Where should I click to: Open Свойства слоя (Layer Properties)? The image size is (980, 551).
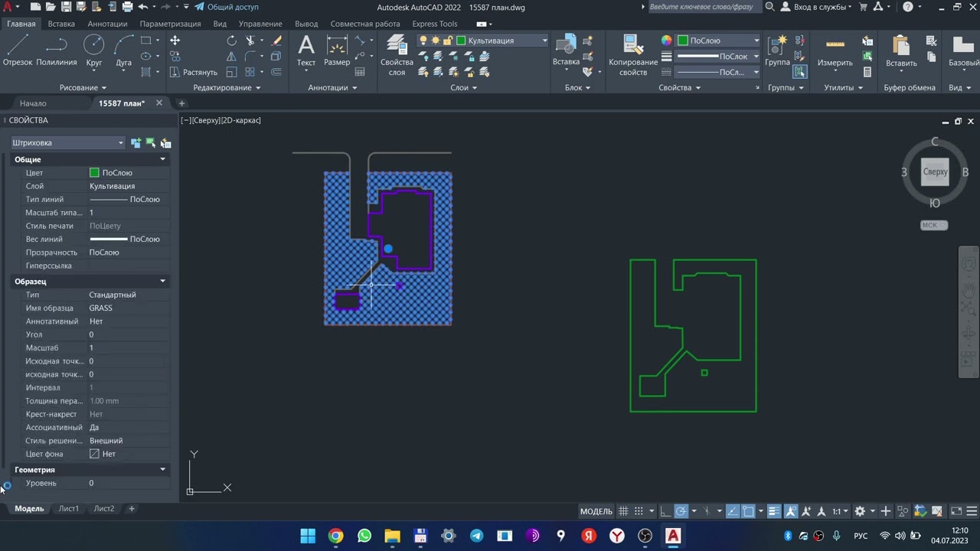[x=397, y=55]
